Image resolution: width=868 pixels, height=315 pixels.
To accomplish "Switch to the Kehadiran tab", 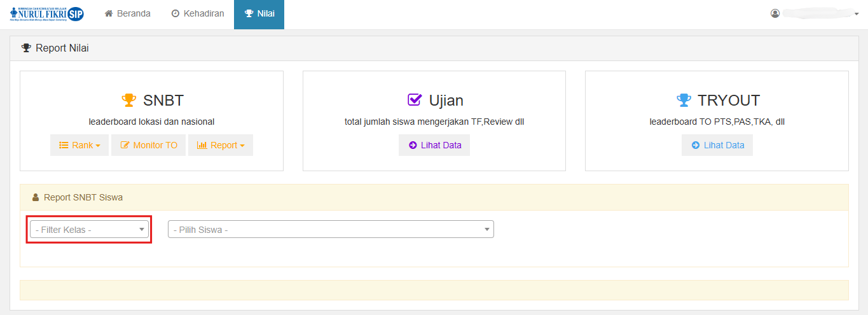I will coord(198,13).
